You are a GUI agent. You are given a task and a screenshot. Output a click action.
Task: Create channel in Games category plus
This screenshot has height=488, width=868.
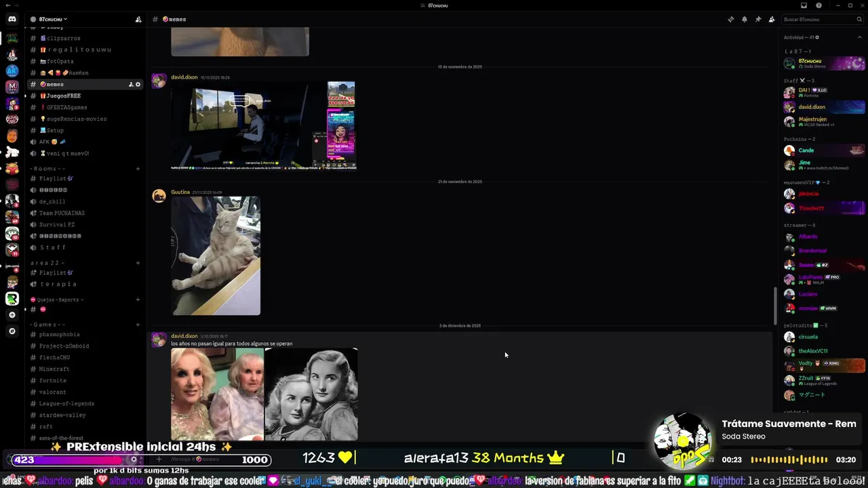[x=138, y=325]
